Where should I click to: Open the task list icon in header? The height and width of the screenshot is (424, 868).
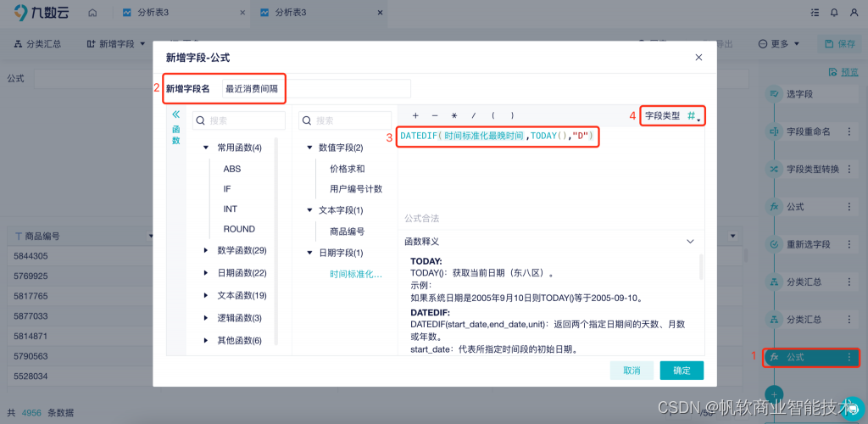[815, 12]
